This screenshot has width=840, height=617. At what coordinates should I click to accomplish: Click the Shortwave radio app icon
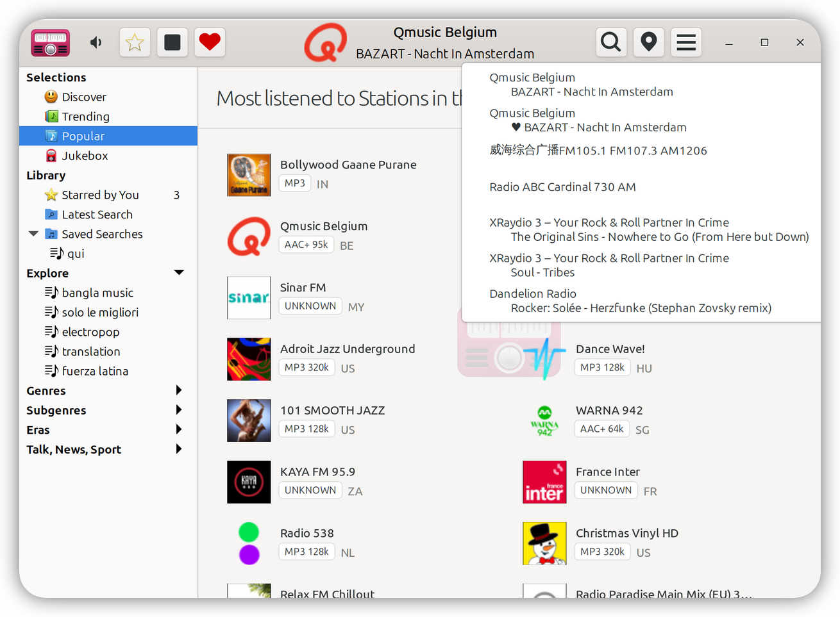point(51,43)
